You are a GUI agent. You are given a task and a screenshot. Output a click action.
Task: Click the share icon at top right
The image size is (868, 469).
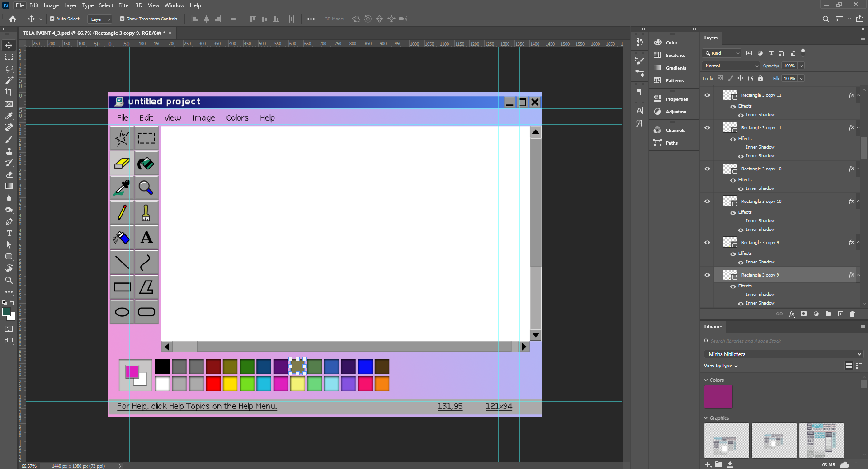pos(860,19)
